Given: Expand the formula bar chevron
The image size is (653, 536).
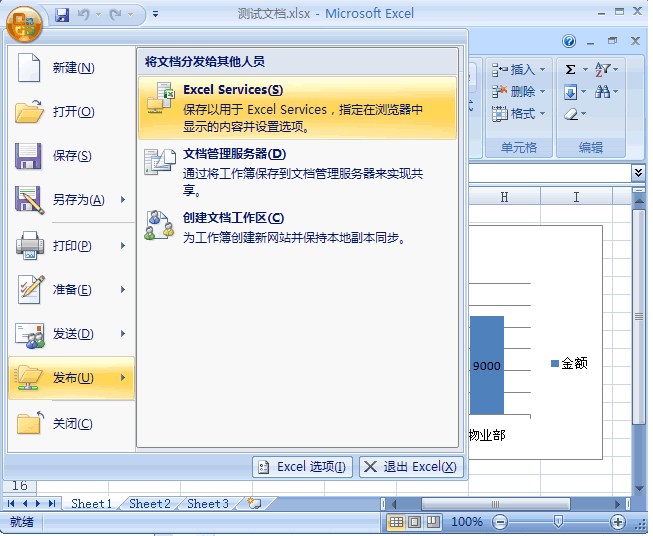Looking at the screenshot, I should [638, 172].
